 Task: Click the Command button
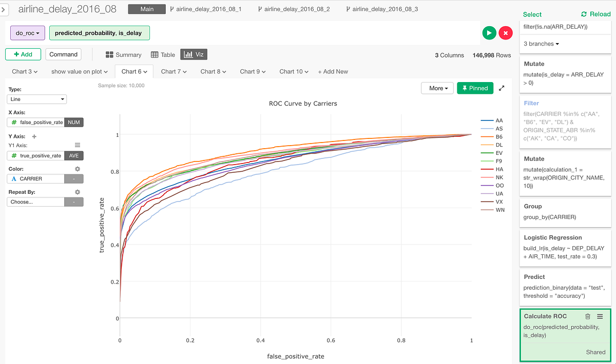pyautogui.click(x=63, y=54)
